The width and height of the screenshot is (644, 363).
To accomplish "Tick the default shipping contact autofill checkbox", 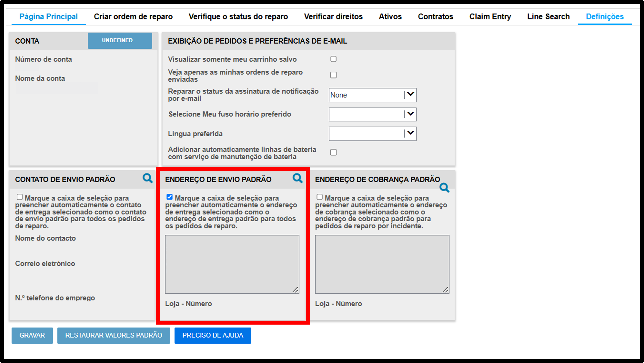I will click(x=19, y=197).
